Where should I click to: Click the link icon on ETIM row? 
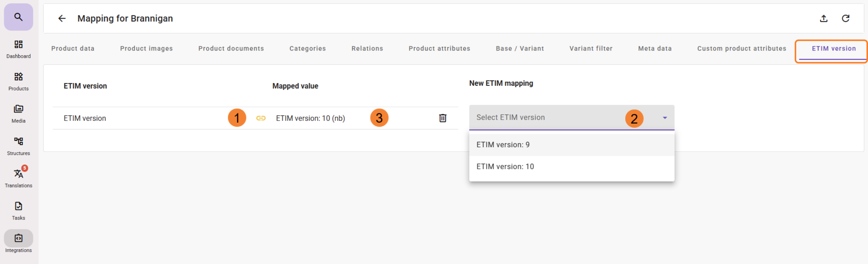tap(261, 118)
